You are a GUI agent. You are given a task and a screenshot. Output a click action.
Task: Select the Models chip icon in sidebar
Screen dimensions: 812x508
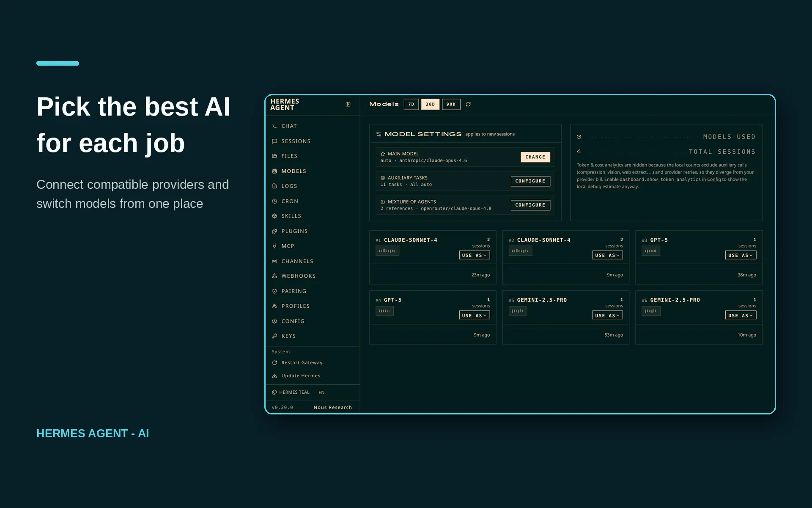coord(274,171)
